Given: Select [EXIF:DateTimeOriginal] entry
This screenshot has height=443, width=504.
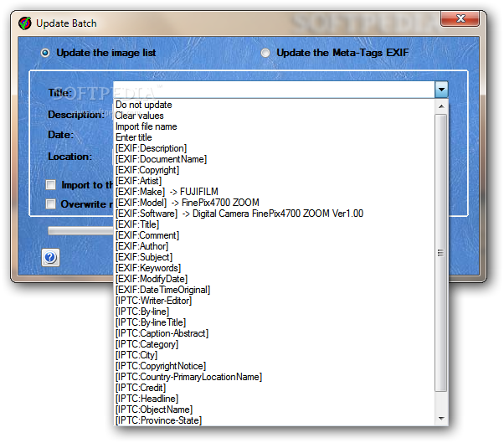Looking at the screenshot, I should (x=275, y=290).
